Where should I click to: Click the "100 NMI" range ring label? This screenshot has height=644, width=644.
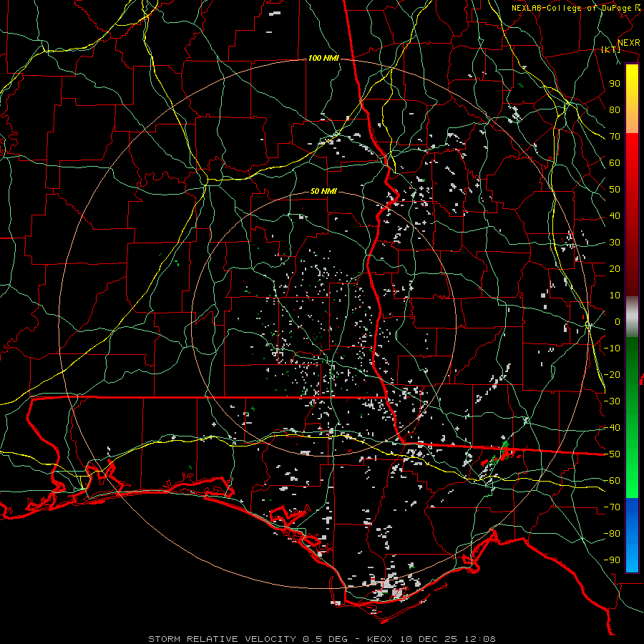(x=323, y=59)
